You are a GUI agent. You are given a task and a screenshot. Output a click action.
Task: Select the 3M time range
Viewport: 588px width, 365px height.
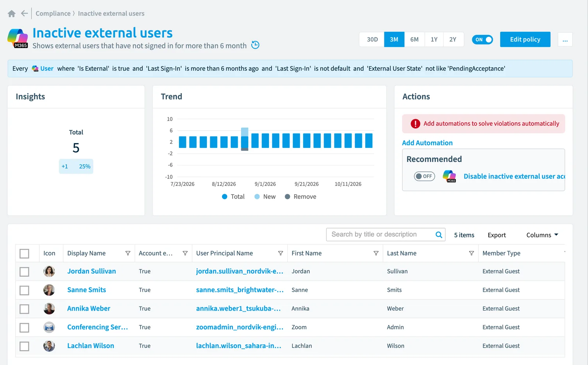(x=394, y=39)
